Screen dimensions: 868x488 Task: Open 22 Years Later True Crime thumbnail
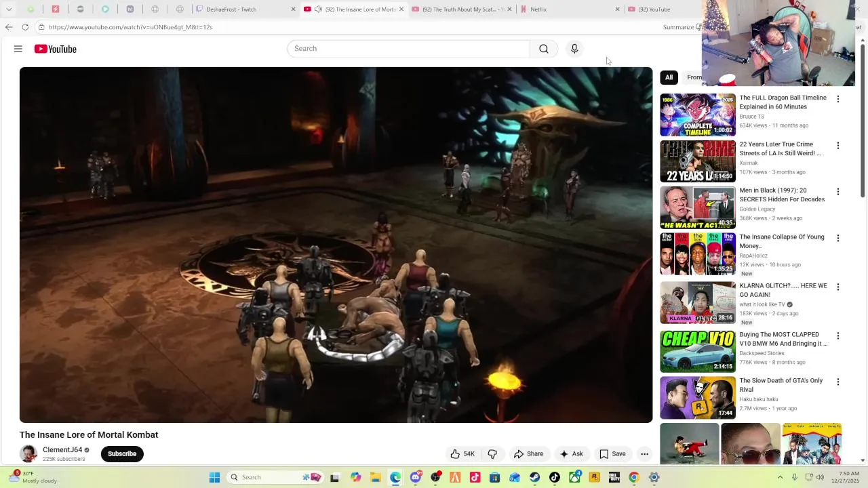point(698,161)
